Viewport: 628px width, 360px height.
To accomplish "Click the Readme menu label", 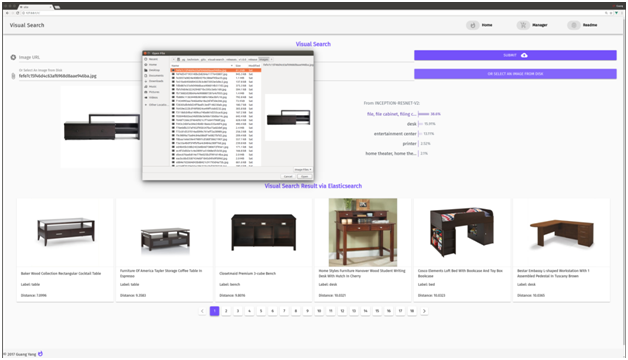I will pos(590,25).
